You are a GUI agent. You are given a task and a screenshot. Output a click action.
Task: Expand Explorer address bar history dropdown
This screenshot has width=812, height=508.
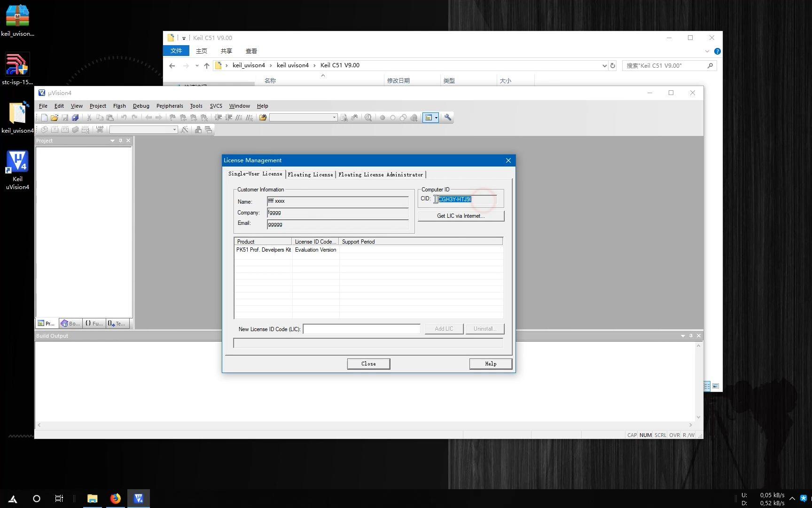click(604, 66)
